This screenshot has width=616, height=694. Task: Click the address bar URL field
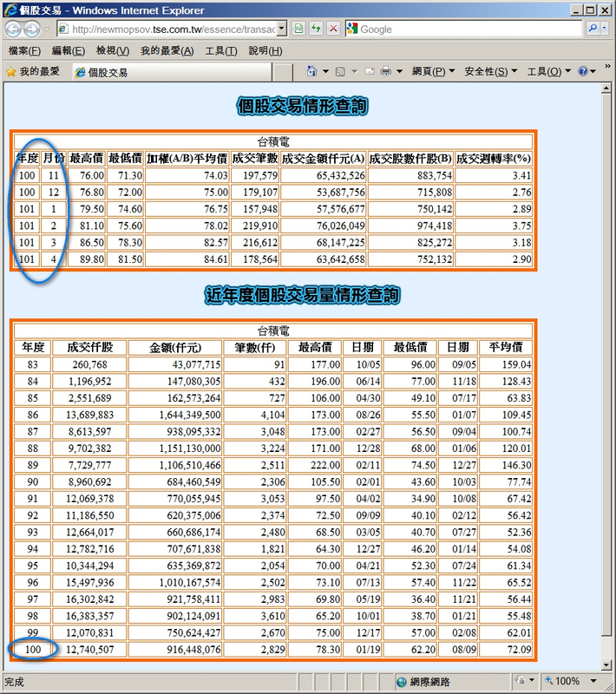click(x=172, y=29)
